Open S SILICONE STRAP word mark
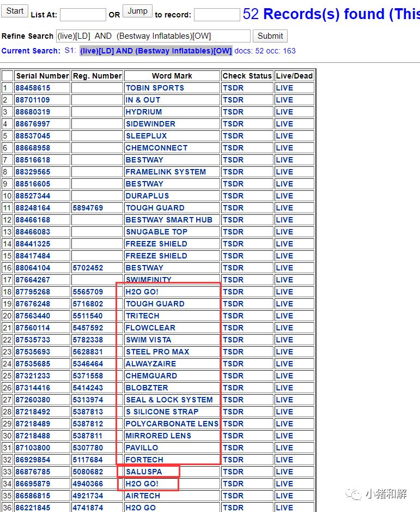 pos(162,412)
